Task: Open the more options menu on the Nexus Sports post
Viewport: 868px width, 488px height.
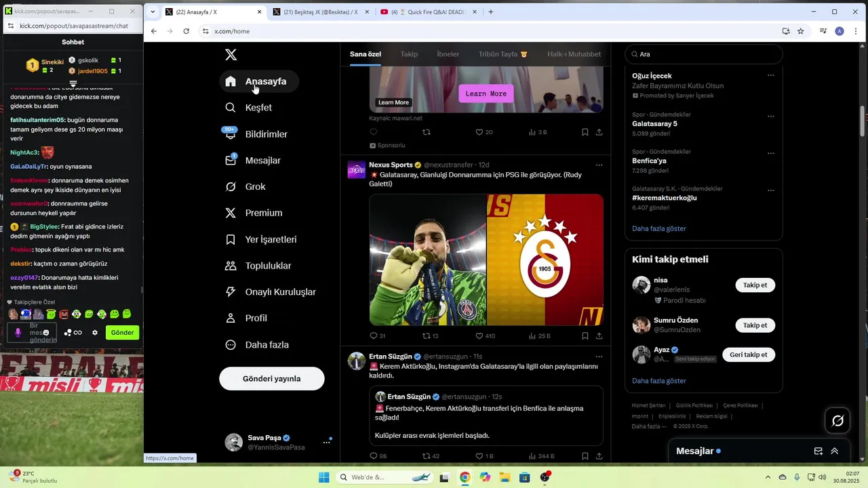Action: coord(599,165)
